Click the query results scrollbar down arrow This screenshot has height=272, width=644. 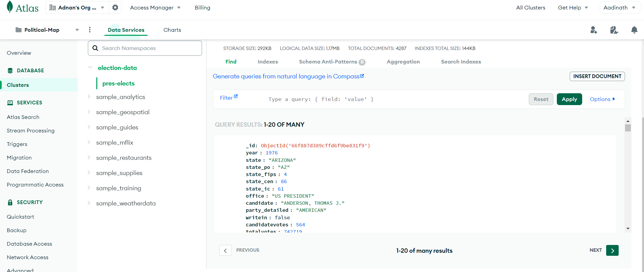tap(628, 229)
